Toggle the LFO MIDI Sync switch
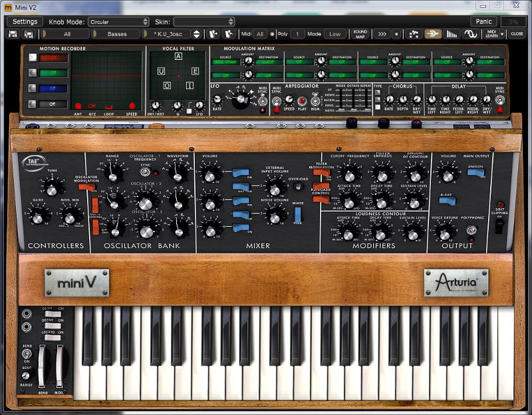The width and height of the screenshot is (532, 415). (262, 100)
